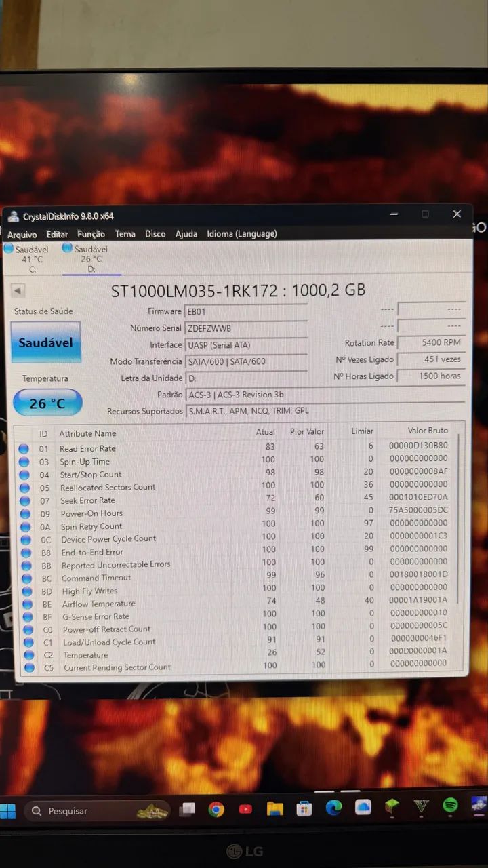Open Task View in the taskbar

pyautogui.click(x=188, y=809)
